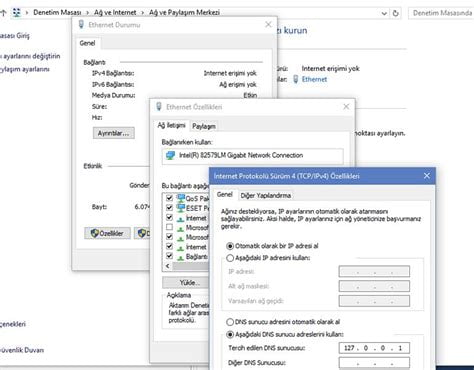The image size is (474, 370).
Task: Click the Bağlantı component icon
Action: [x=180, y=257]
